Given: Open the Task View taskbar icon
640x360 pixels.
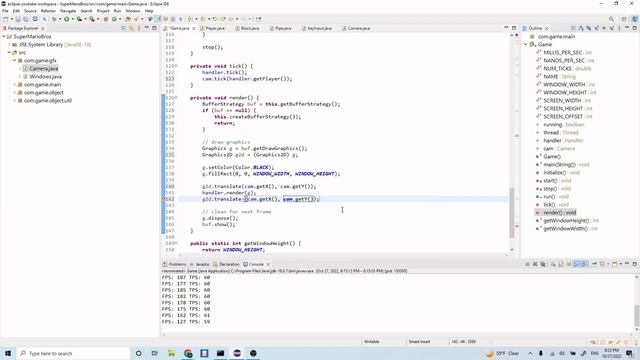Looking at the screenshot, I should [x=155, y=353].
